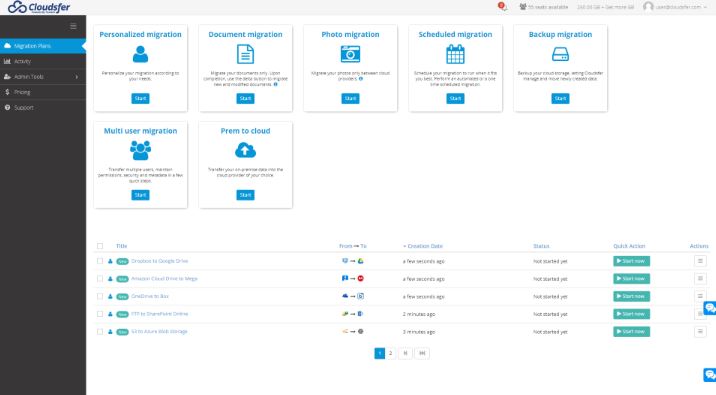Click the user avatar icon in header
This screenshot has width=716, height=395.
[648, 6]
